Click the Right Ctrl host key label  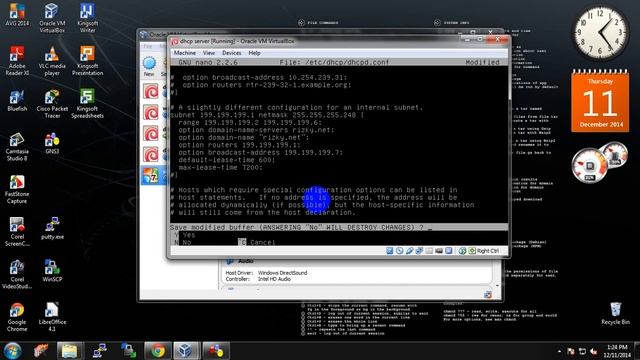pos(487,251)
